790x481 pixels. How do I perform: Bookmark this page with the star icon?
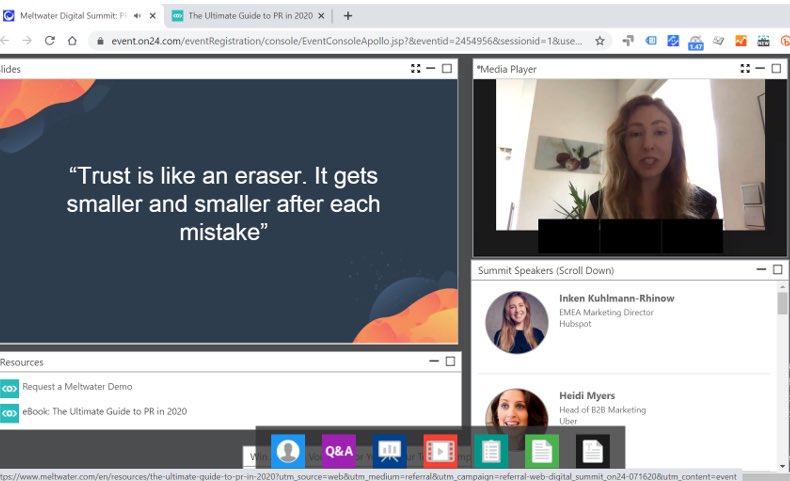600,41
